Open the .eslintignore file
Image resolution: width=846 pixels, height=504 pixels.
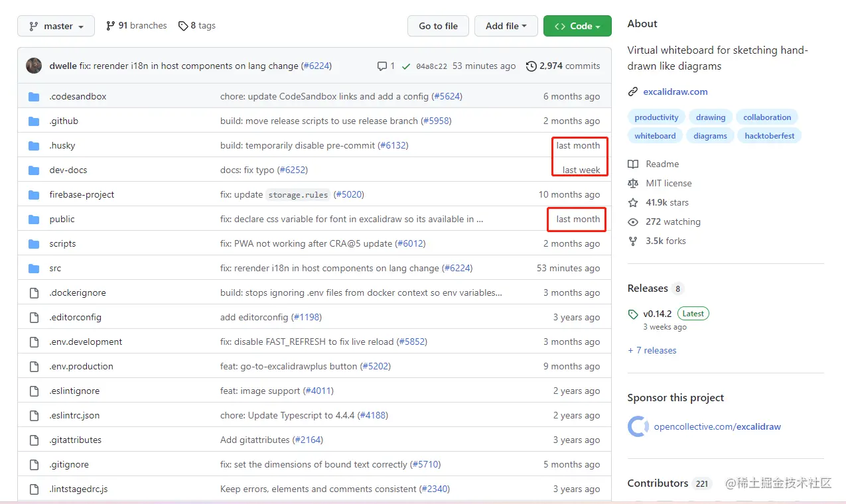point(74,391)
